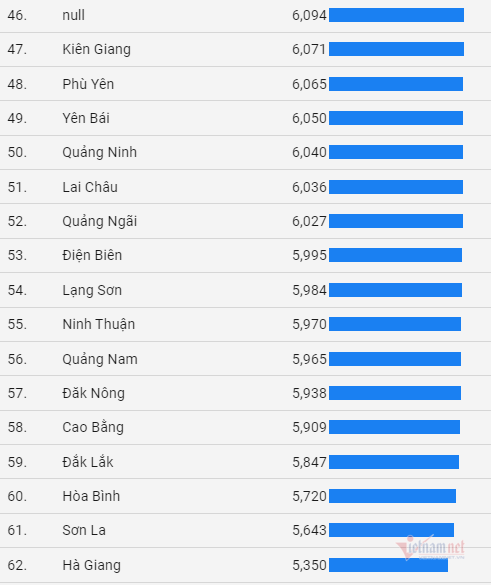Click the Lai Châu score 6,036
This screenshot has width=491, height=585.
click(309, 187)
